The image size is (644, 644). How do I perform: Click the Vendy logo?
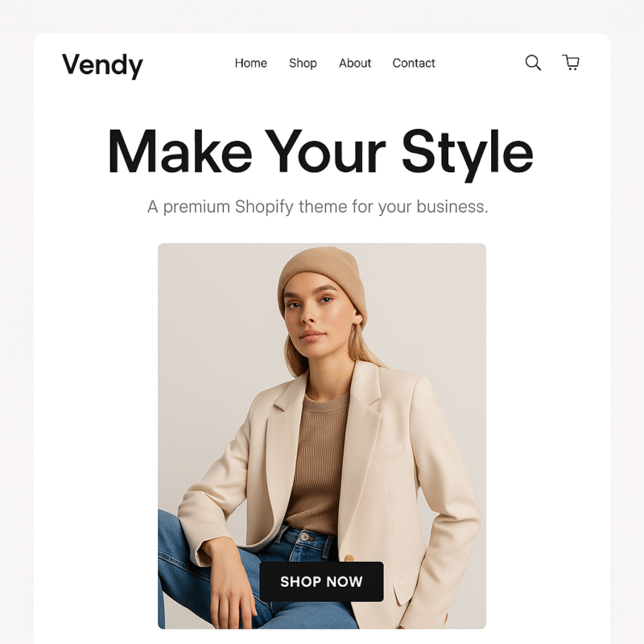pyautogui.click(x=102, y=65)
